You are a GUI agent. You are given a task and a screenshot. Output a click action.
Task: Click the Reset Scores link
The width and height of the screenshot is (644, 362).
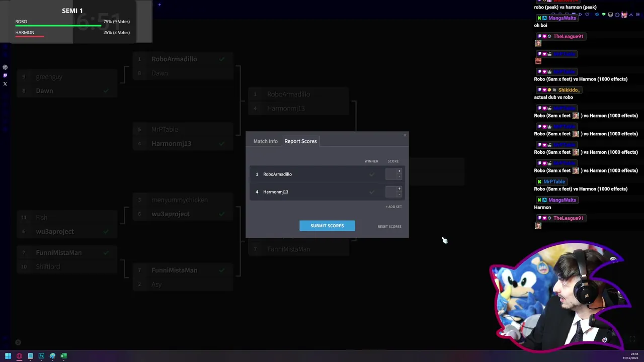[x=389, y=227]
